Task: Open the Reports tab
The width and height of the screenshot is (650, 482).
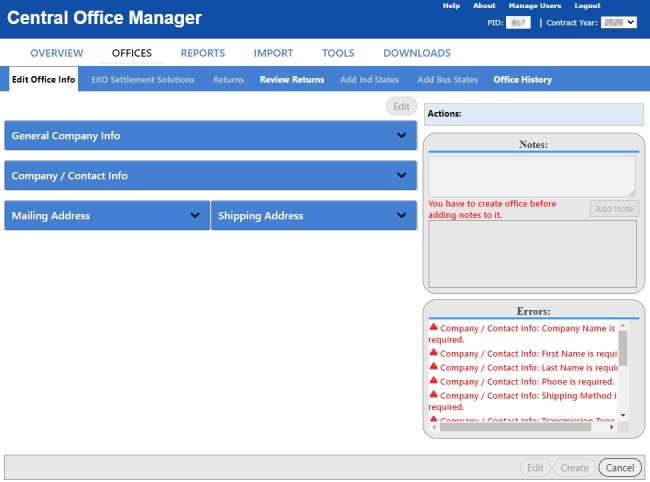Action: [x=202, y=53]
